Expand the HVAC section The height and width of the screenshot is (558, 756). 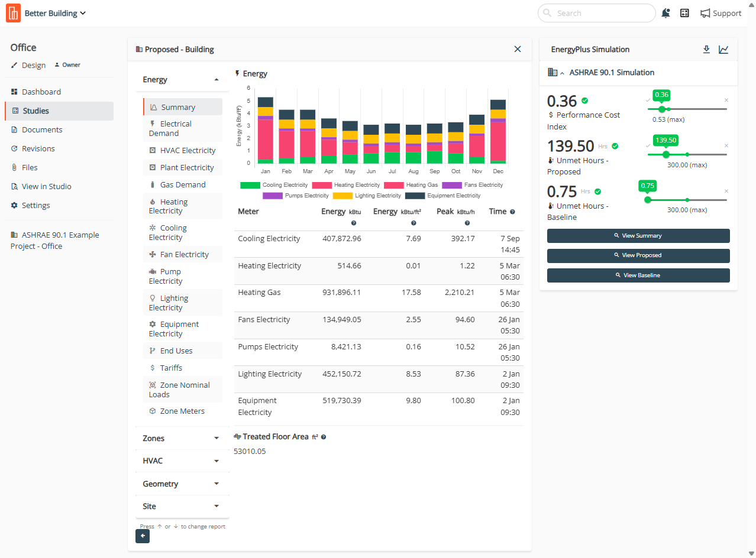click(182, 461)
